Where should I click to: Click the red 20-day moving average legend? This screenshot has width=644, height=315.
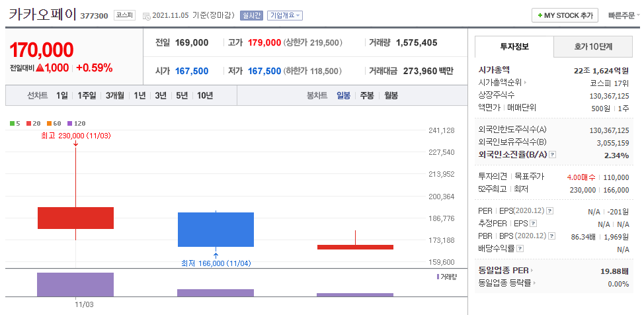click(x=33, y=123)
